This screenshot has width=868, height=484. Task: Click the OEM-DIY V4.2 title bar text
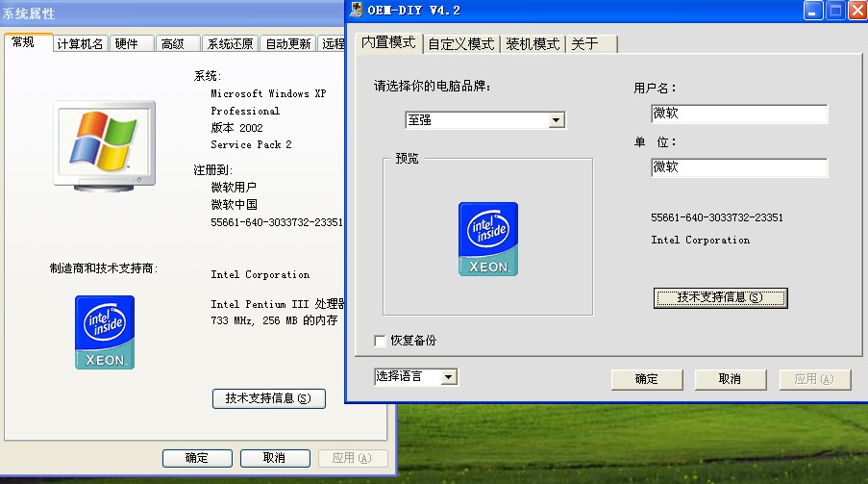(x=413, y=11)
